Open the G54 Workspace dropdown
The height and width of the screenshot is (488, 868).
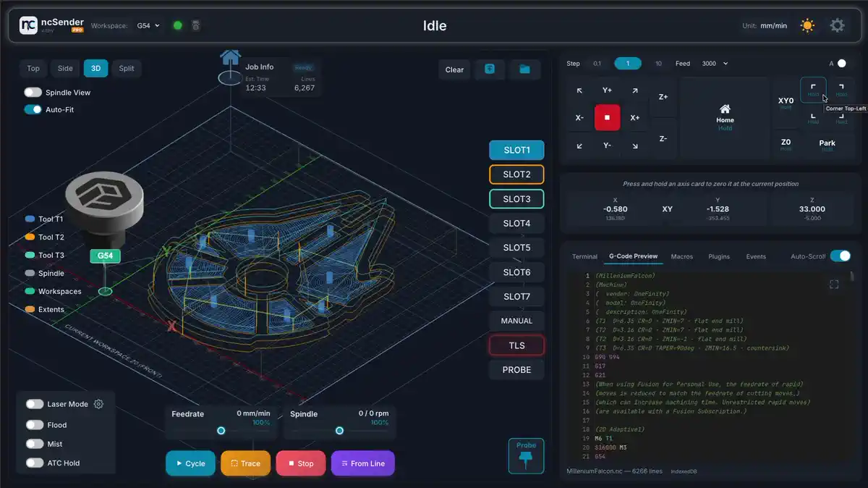click(148, 25)
